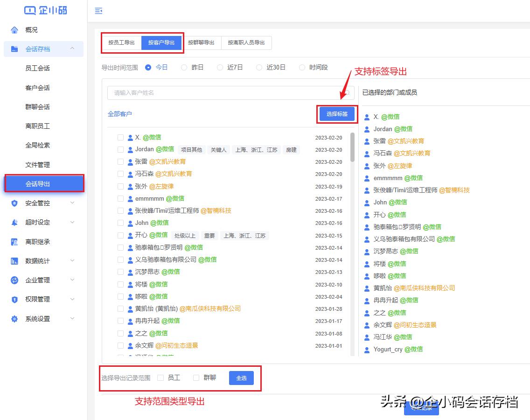Check the 员工 export scope checkbox

click(x=160, y=378)
